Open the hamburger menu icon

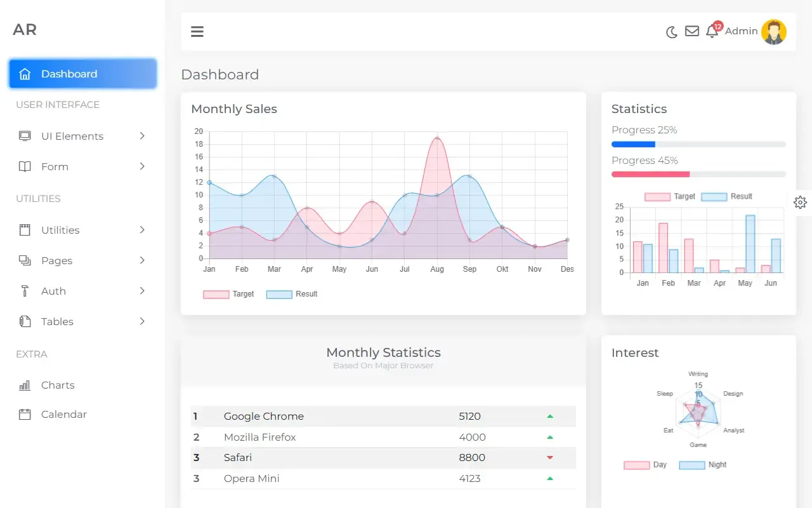(197, 32)
